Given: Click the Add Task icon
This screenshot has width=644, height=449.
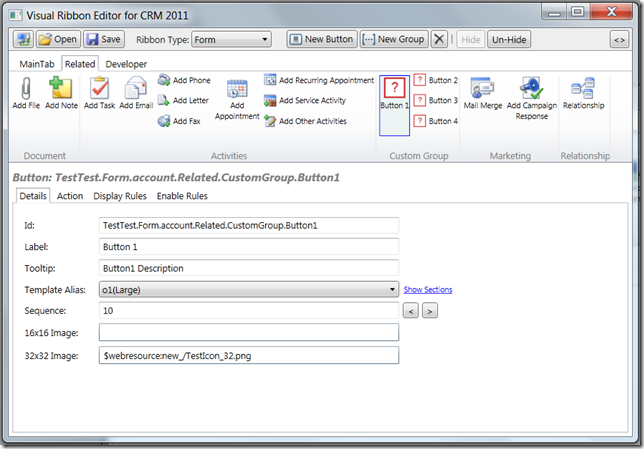Looking at the screenshot, I should (x=99, y=87).
